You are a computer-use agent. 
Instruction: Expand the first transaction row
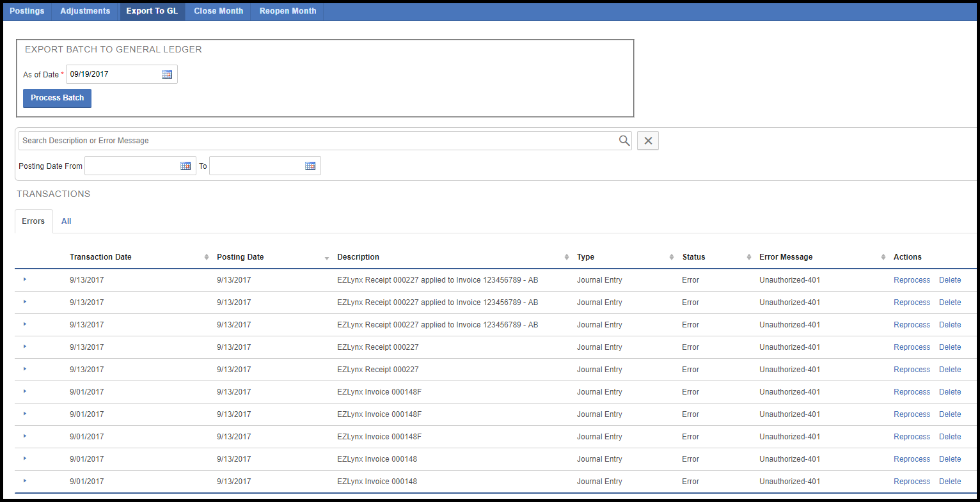25,279
